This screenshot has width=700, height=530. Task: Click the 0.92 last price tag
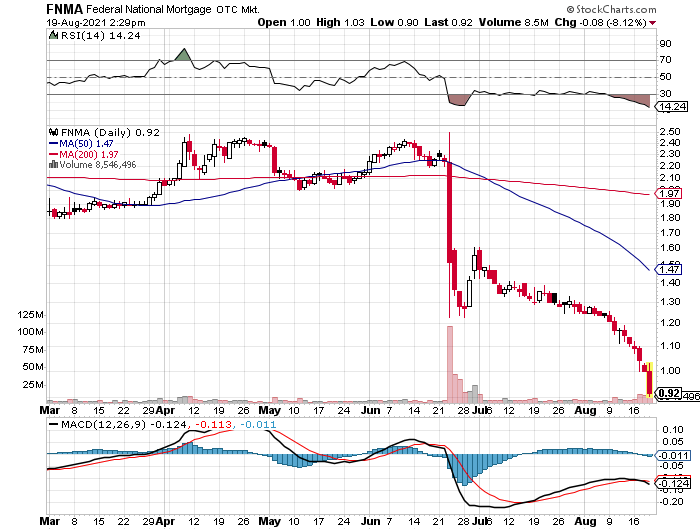coord(669,393)
